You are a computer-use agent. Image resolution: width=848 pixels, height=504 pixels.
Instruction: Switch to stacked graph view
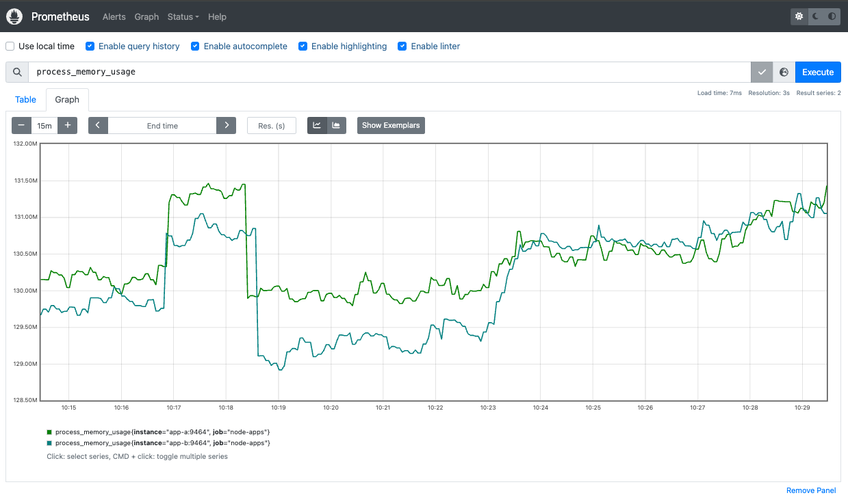tap(336, 125)
